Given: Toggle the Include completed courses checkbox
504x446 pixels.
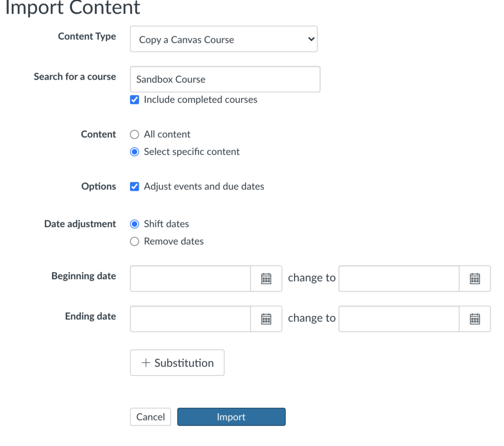Looking at the screenshot, I should click(x=134, y=100).
